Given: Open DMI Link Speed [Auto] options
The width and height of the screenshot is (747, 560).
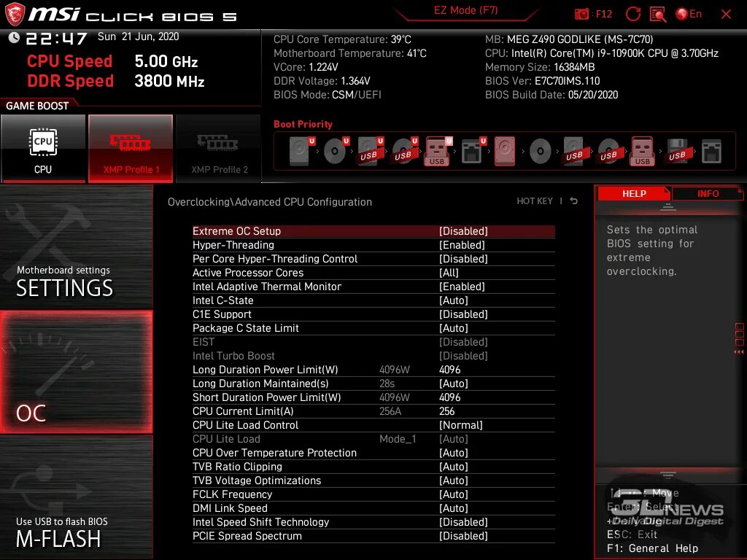Looking at the screenshot, I should [454, 508].
